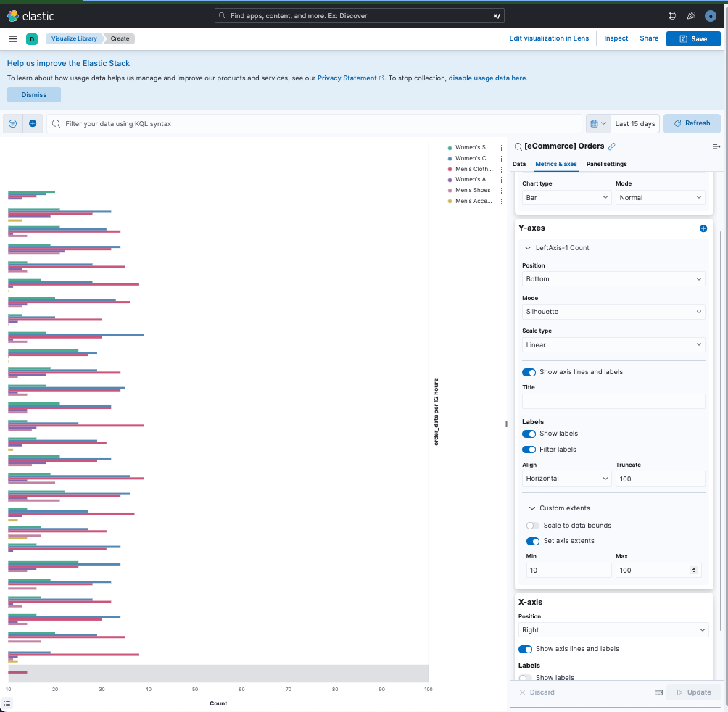Open the date quick menu calendar icon
The width and height of the screenshot is (728, 712).
point(598,123)
